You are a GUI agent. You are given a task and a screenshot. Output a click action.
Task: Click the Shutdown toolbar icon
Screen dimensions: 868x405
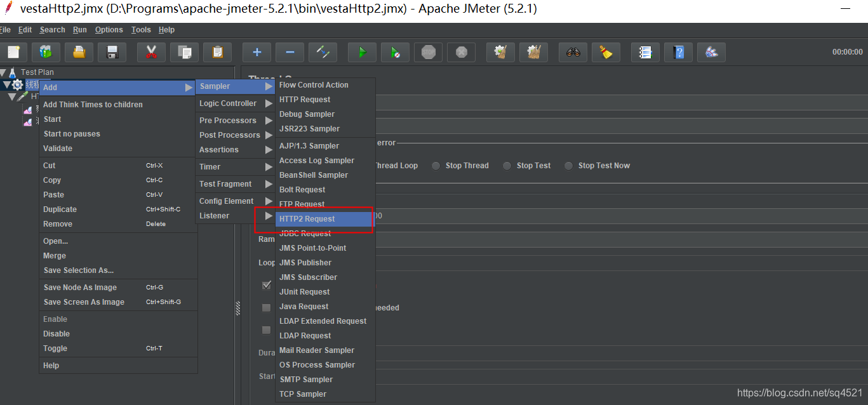click(461, 52)
